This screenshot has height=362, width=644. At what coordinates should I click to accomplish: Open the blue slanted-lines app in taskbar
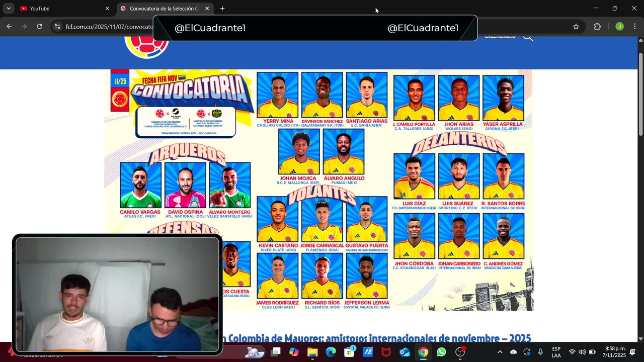coord(368,352)
